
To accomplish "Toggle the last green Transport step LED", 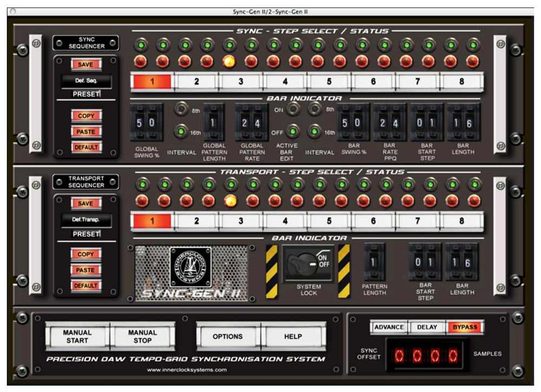I will 474,184.
